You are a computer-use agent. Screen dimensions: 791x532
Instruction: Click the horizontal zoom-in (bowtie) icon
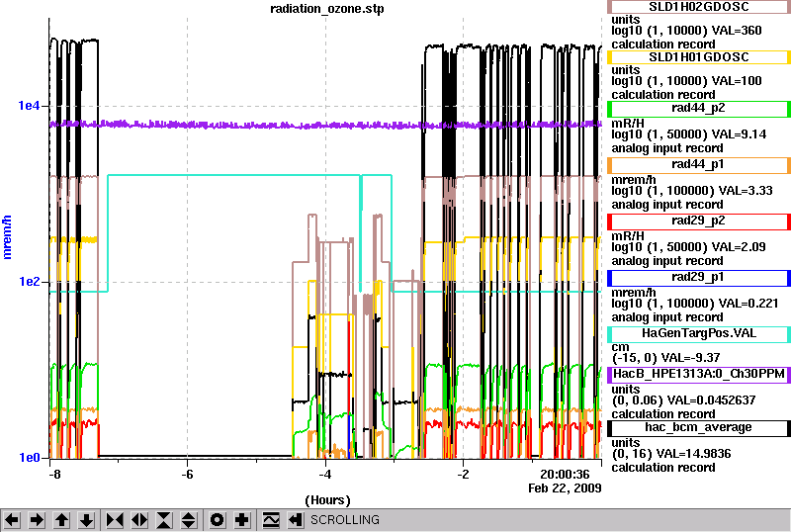[x=115, y=520]
